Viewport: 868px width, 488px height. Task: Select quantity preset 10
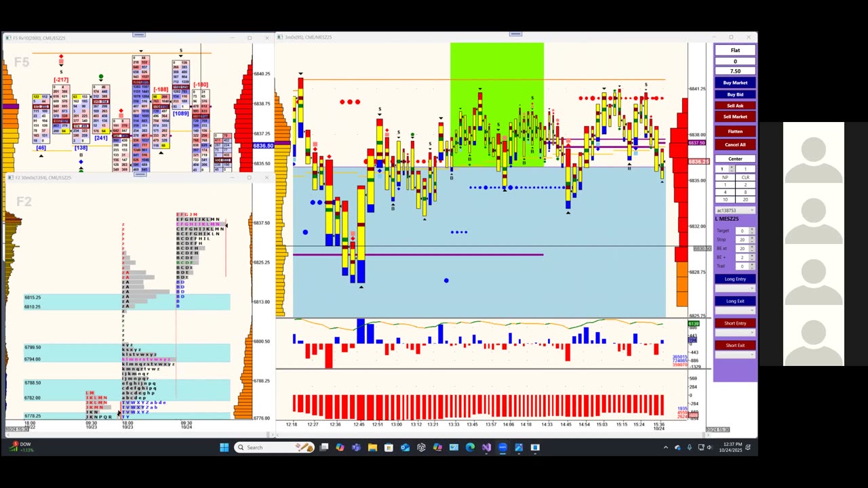point(725,200)
